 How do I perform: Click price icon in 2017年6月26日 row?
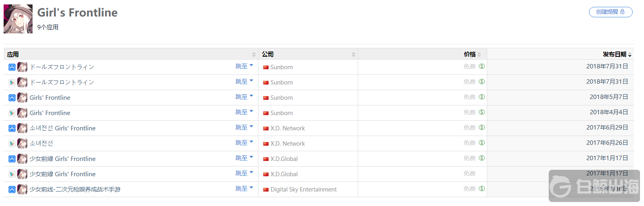pyautogui.click(x=482, y=143)
